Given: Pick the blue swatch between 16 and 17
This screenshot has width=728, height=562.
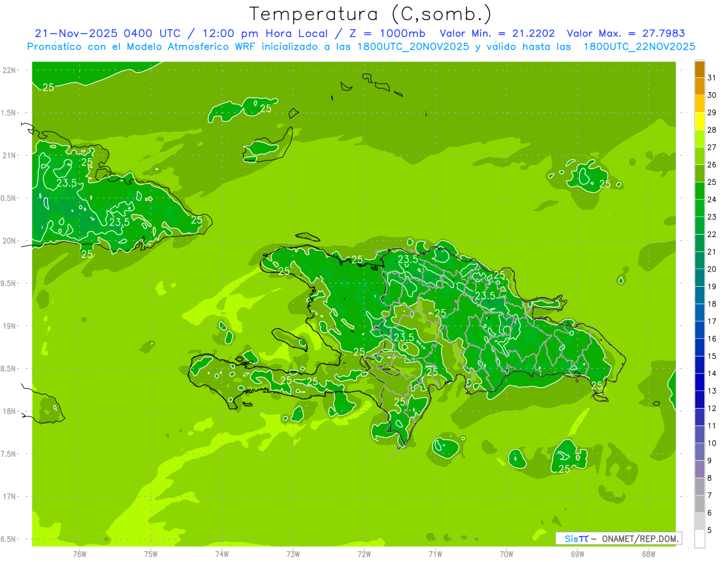Looking at the screenshot, I should [699, 330].
